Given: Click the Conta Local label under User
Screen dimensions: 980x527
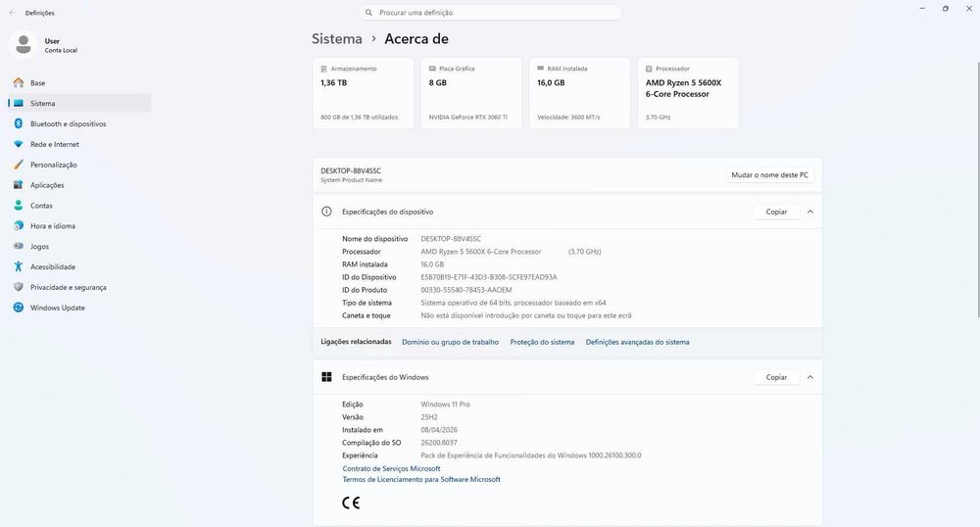Looking at the screenshot, I should [61, 51].
